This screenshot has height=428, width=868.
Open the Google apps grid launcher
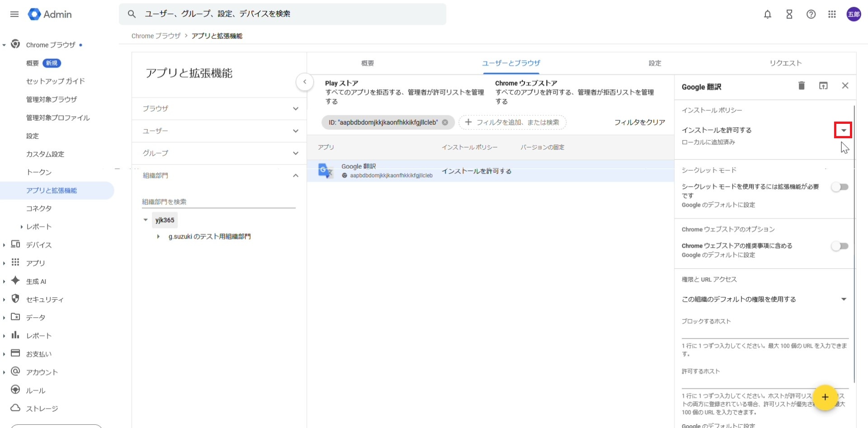pos(832,14)
